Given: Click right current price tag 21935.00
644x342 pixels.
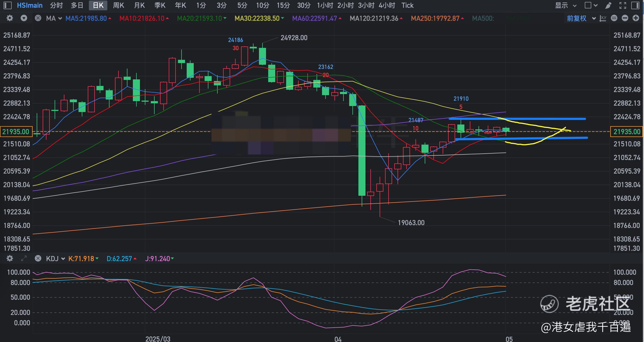Looking at the screenshot, I should click(627, 132).
